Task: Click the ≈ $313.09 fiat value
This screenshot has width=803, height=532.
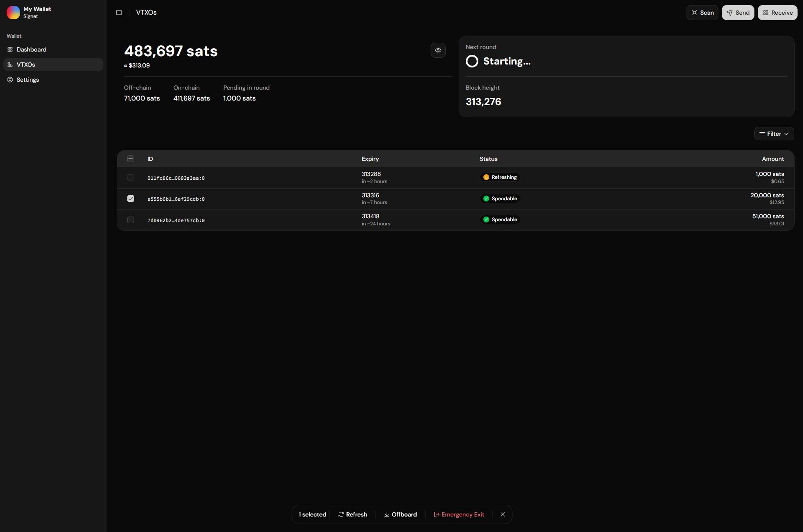Action: (x=137, y=65)
